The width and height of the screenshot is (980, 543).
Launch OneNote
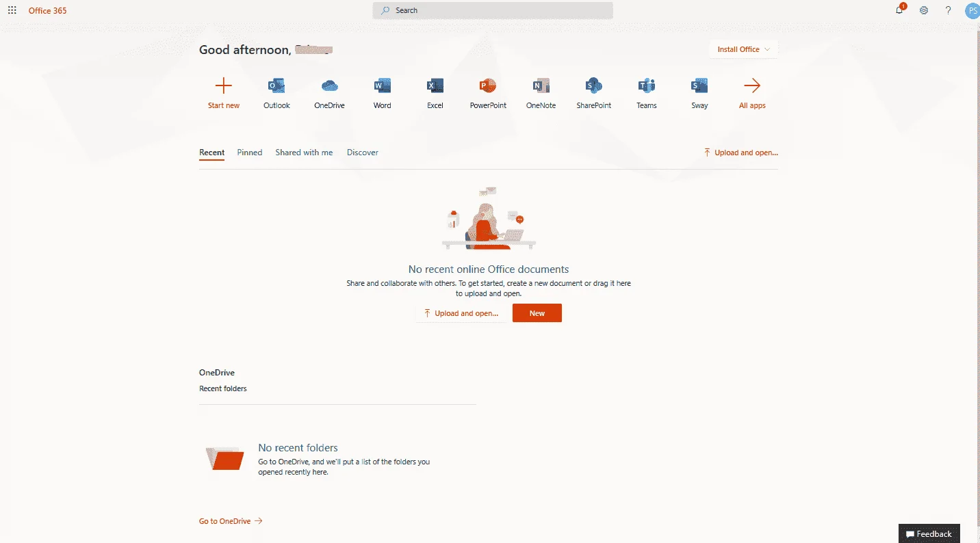[541, 92]
